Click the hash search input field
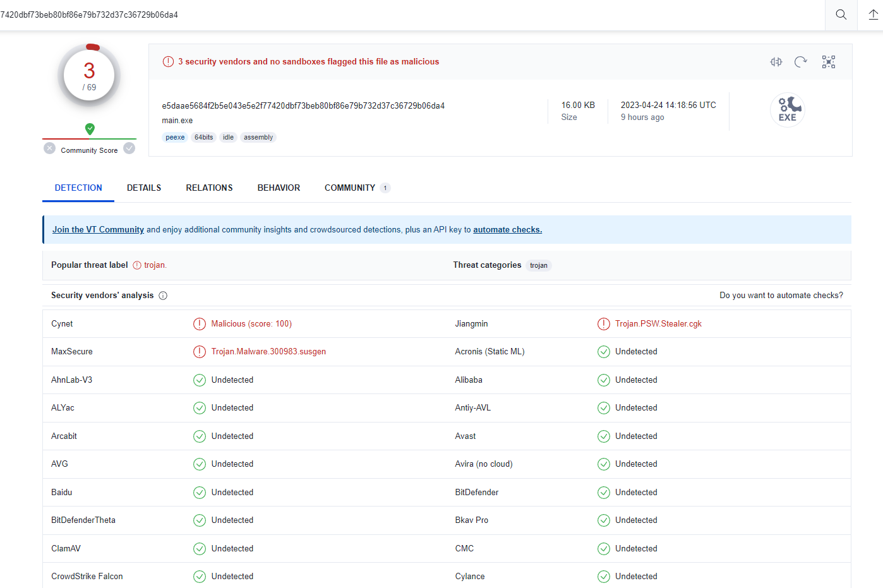 (x=412, y=15)
